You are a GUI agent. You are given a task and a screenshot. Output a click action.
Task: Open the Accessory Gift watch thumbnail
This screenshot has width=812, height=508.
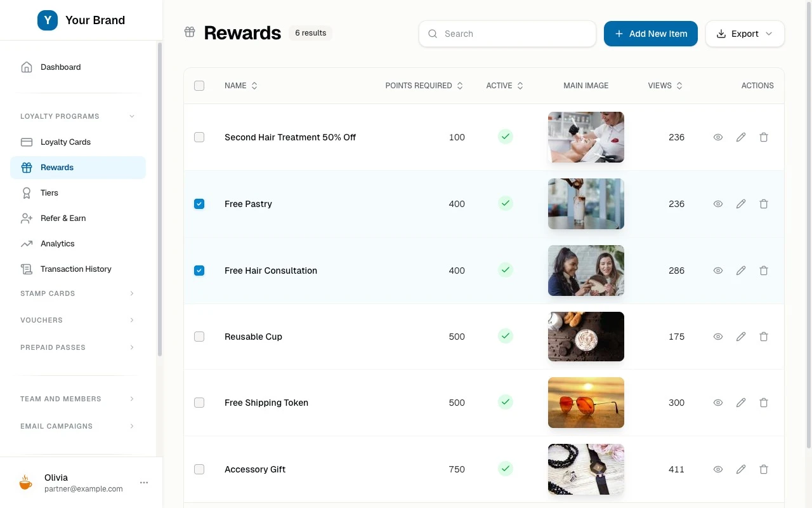(x=586, y=469)
